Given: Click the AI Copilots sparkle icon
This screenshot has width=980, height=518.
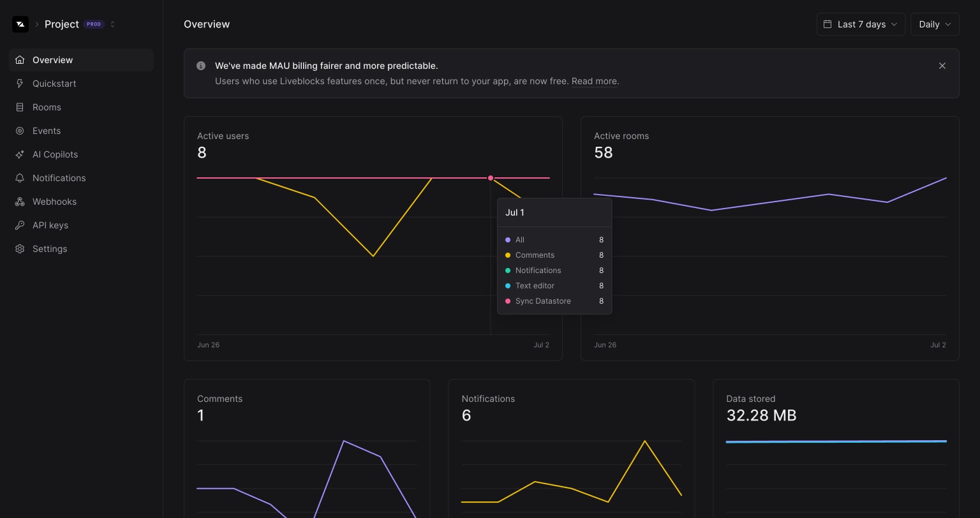Looking at the screenshot, I should (x=20, y=154).
